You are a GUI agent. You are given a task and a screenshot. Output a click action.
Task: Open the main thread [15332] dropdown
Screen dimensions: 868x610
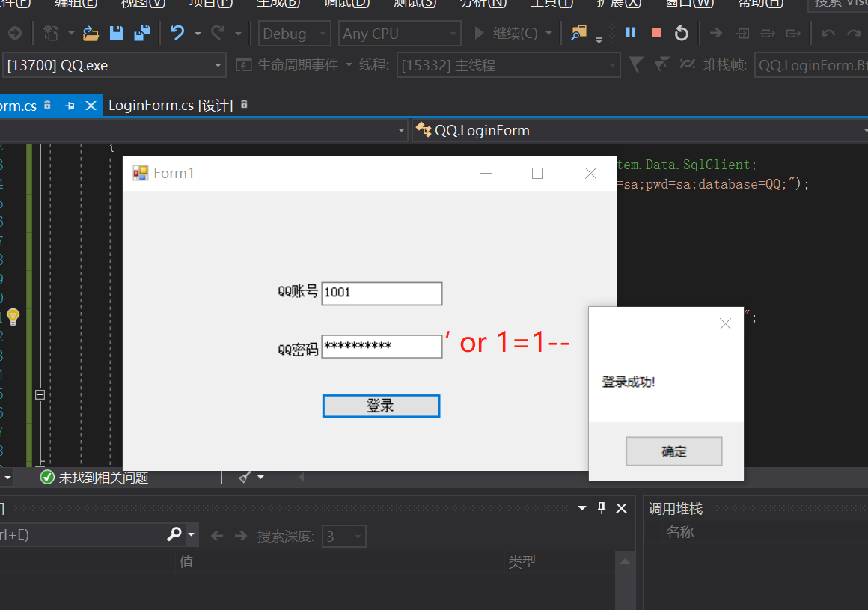(x=508, y=65)
